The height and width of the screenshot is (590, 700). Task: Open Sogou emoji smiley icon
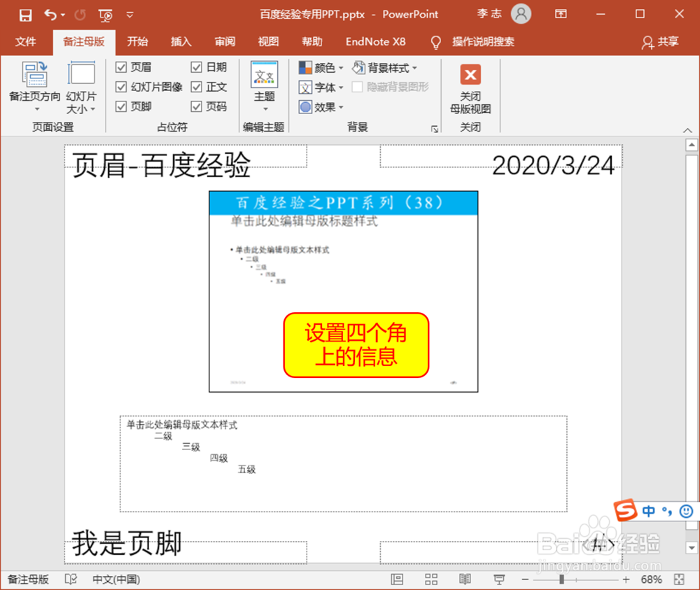click(686, 510)
